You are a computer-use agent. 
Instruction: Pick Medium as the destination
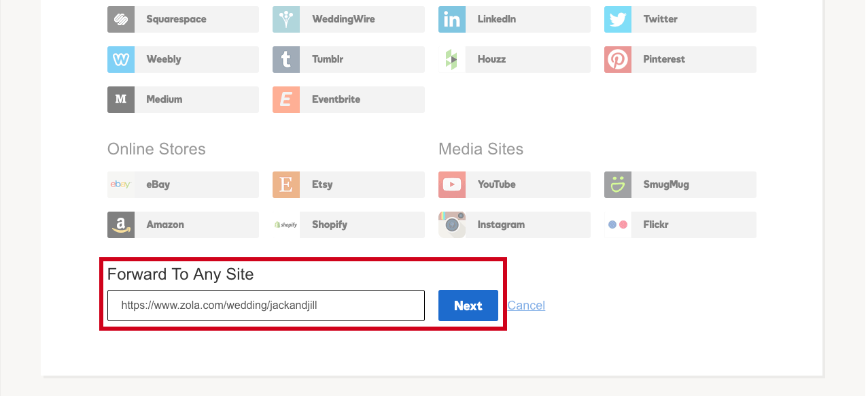coord(183,99)
